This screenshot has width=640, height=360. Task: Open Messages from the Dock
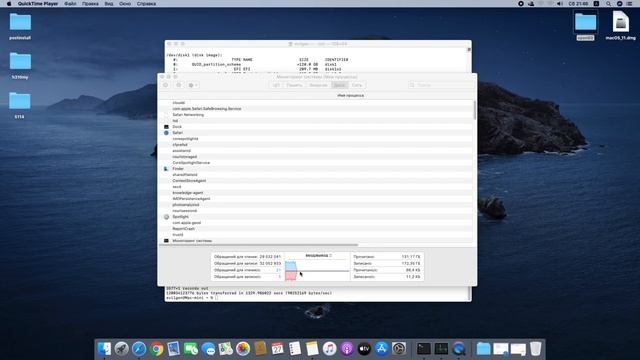tap(208, 349)
